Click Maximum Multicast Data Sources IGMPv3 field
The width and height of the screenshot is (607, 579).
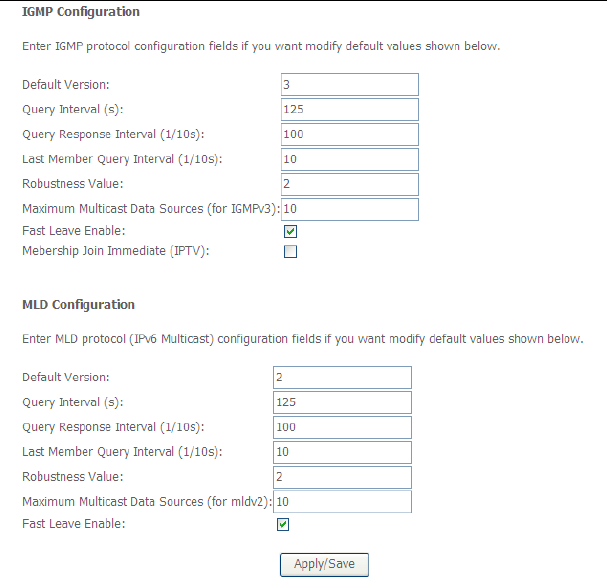pos(350,209)
